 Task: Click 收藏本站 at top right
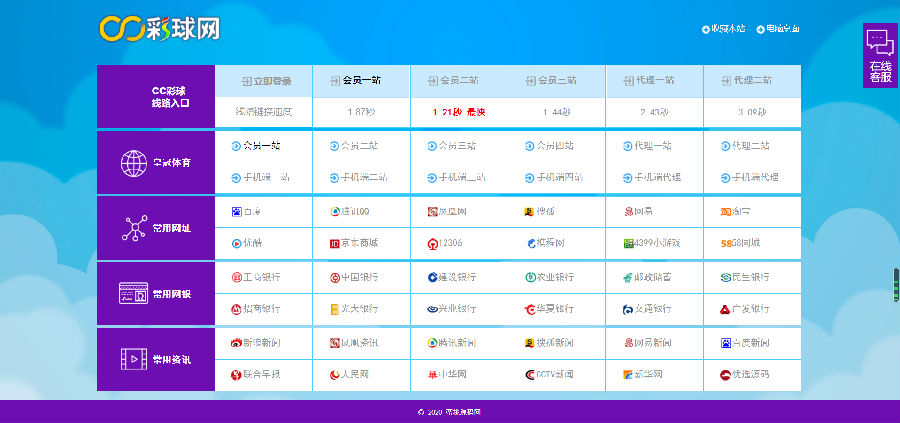(x=724, y=29)
